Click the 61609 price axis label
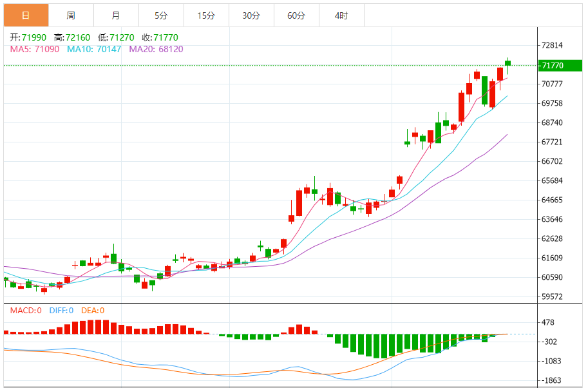This screenshot has height=388, width=588. click(552, 258)
